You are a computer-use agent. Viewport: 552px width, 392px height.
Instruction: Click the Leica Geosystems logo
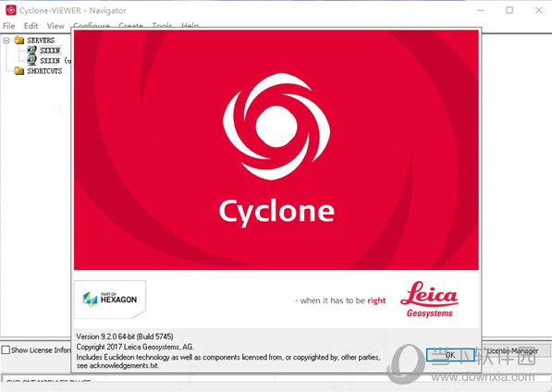pos(429,300)
